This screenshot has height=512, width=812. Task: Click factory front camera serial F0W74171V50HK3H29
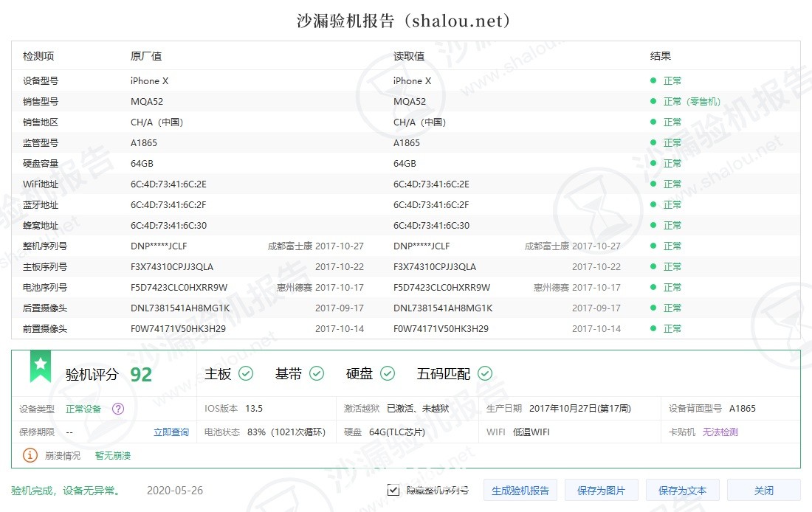(x=178, y=329)
